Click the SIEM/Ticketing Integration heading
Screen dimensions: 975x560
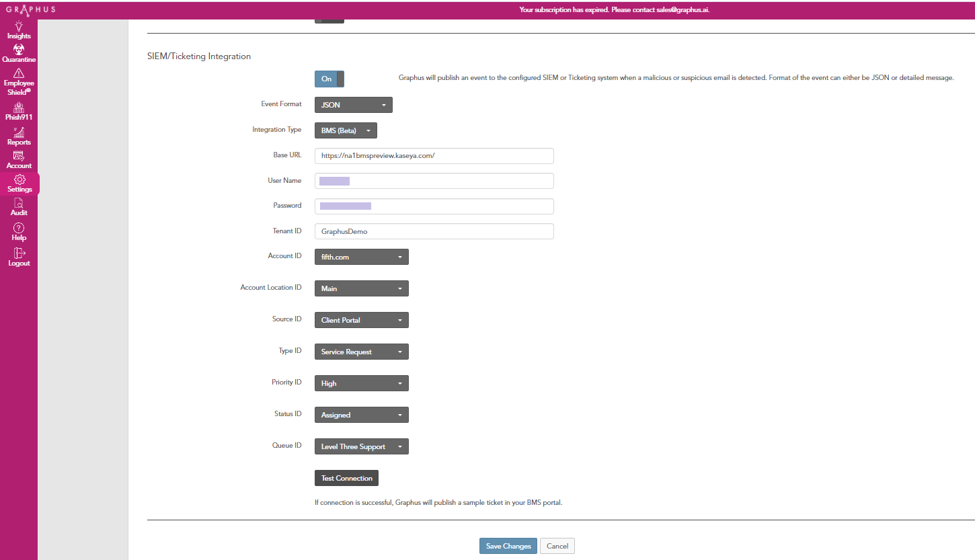point(199,56)
